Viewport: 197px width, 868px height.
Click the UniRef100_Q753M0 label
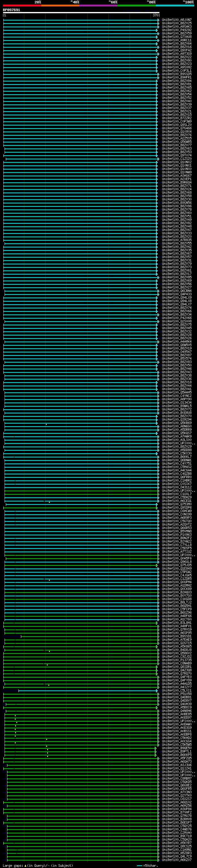point(176,504)
